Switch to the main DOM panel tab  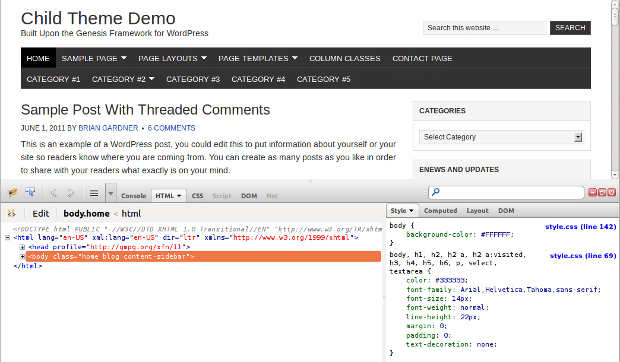pos(249,196)
